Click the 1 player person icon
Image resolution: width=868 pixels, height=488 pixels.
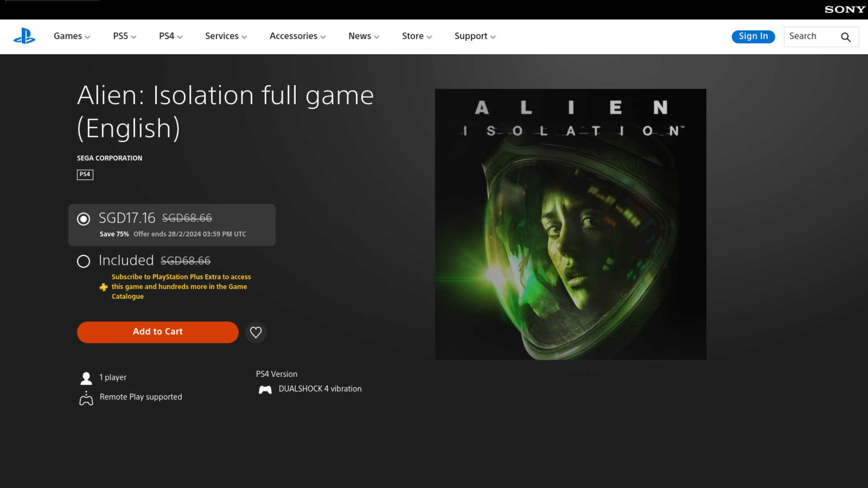pos(86,378)
